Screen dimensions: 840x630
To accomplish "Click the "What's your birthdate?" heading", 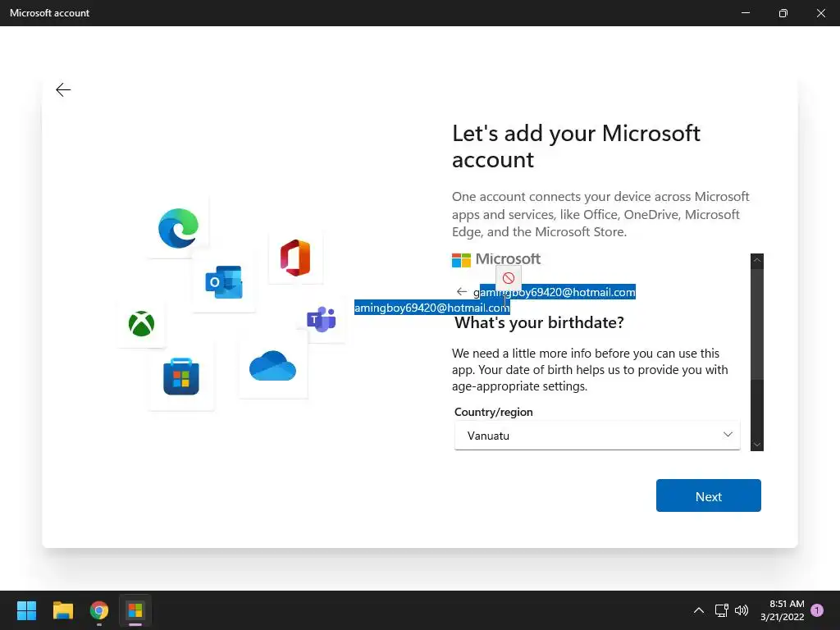I will pos(539,322).
